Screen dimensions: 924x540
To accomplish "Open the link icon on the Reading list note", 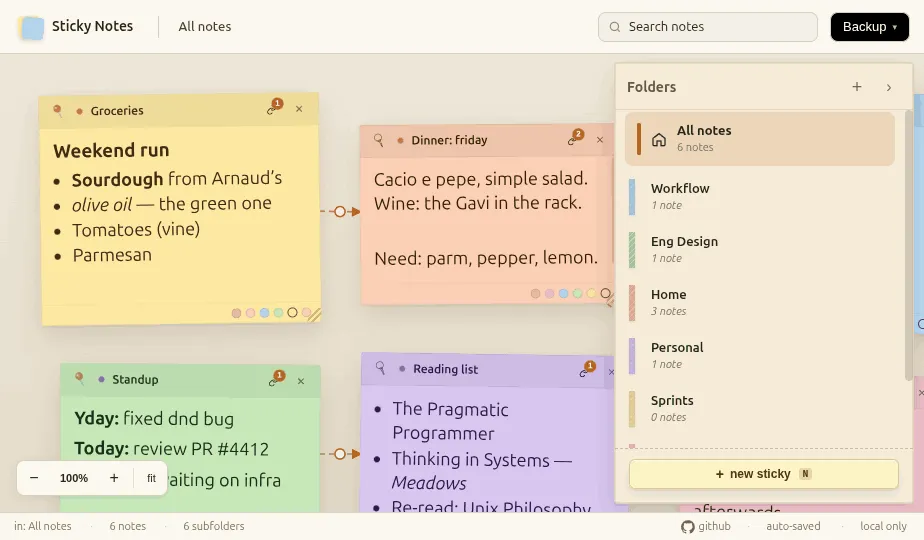I will pyautogui.click(x=585, y=371).
